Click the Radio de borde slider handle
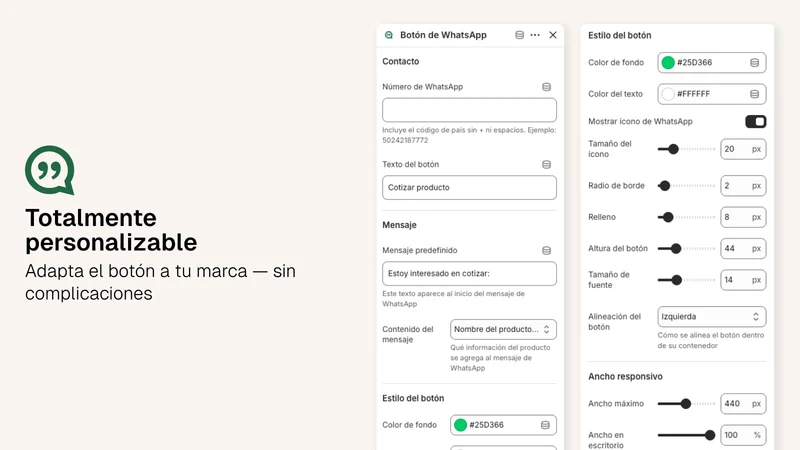Screen dimensions: 800x450 (x=664, y=186)
